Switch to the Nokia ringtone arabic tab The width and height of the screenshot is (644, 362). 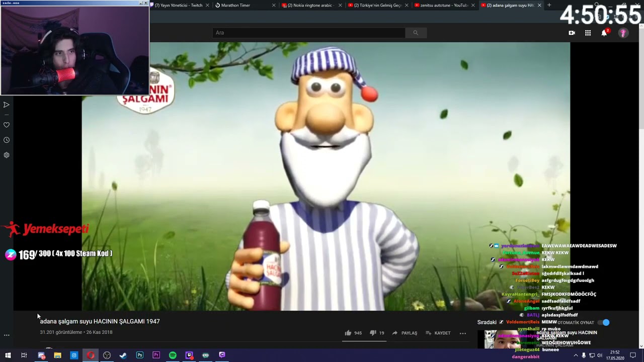[x=311, y=5]
